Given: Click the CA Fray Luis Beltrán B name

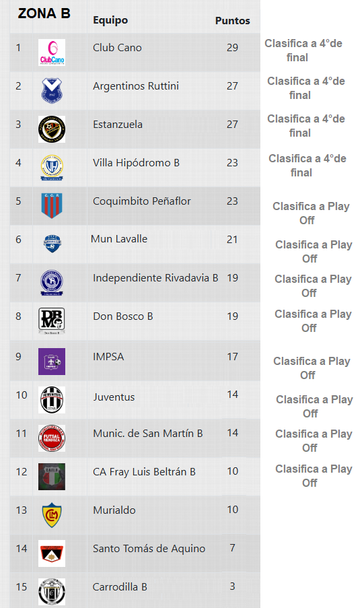Looking at the screenshot, I should [x=144, y=472].
